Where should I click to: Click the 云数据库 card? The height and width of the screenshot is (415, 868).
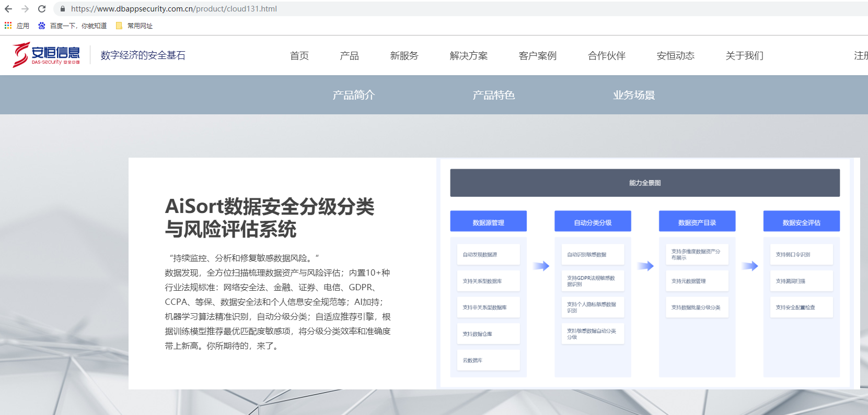(488, 360)
